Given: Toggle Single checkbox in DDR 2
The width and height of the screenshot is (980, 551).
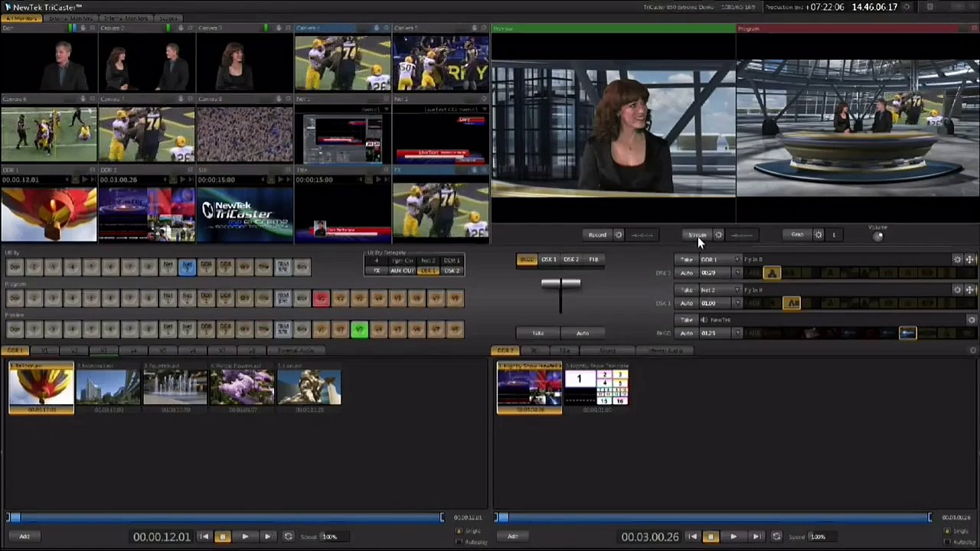Looking at the screenshot, I should coord(948,531).
